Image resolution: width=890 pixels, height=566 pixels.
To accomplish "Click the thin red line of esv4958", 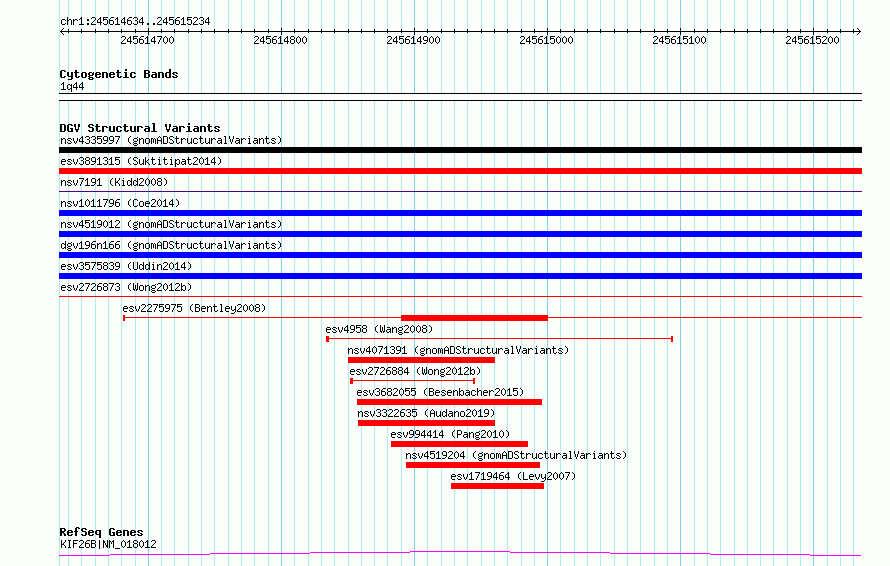I will 499,339.
